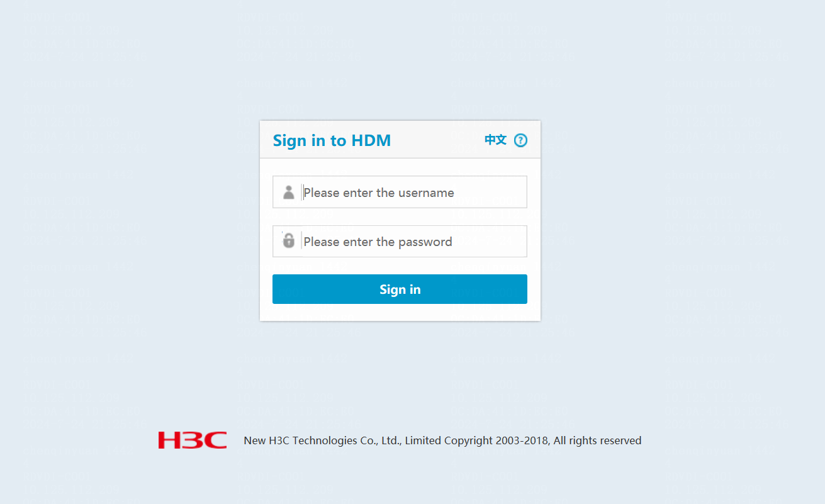Click 'Please enter the username' placeholder text

379,193
